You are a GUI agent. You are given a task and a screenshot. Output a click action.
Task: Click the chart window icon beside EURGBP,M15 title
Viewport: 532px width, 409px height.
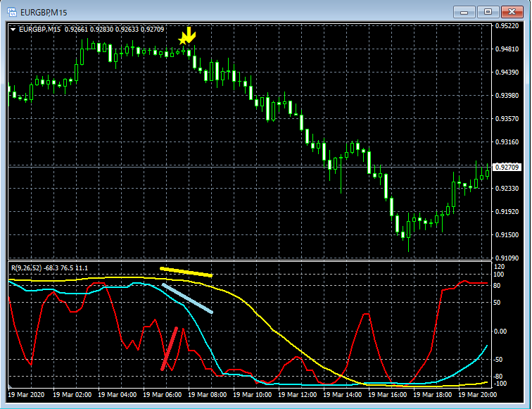[12, 13]
